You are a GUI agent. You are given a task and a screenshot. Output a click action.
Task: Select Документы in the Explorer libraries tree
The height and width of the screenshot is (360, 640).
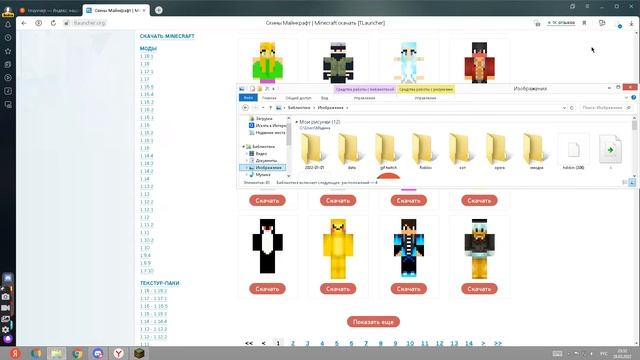[263, 160]
